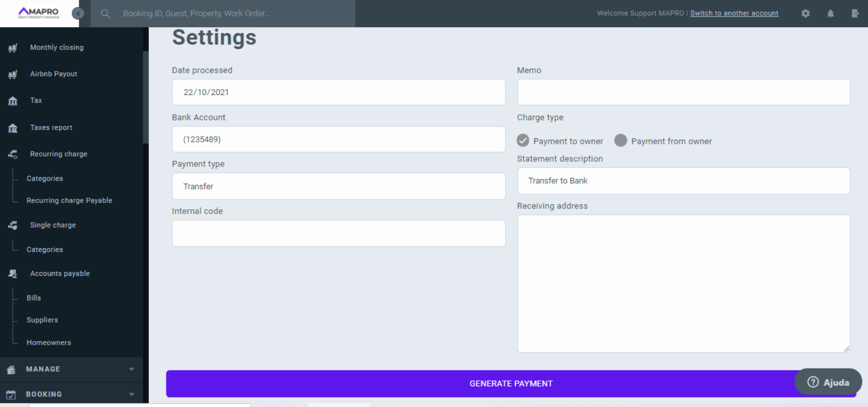Open the Payment type dropdown

pos(338,186)
